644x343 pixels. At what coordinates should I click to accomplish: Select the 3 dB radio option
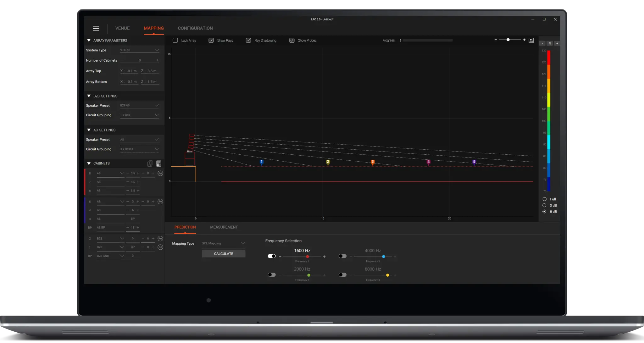[544, 205]
